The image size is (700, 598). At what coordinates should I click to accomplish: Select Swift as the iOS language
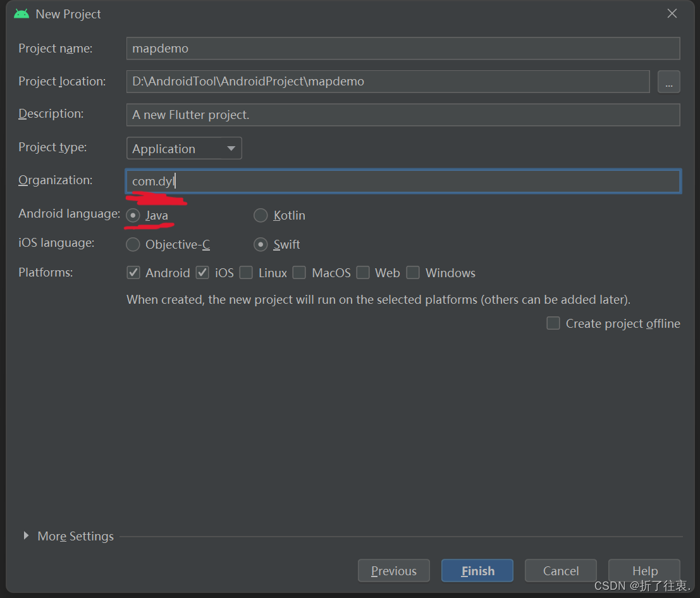click(x=261, y=245)
